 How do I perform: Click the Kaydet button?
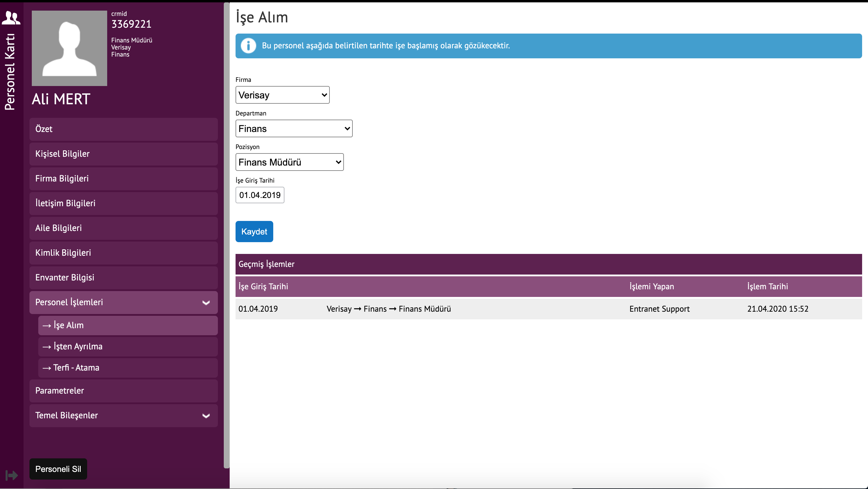click(254, 232)
